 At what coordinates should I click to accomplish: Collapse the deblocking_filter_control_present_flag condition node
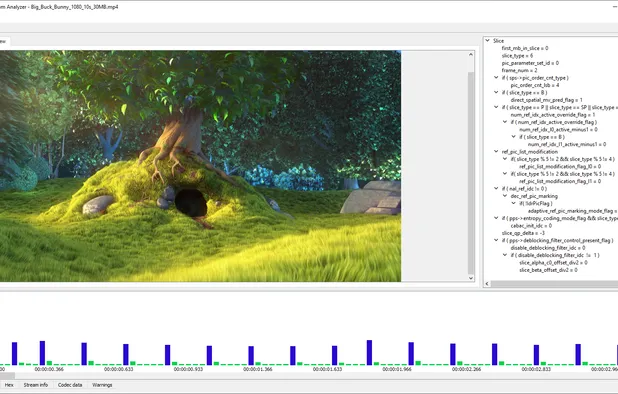496,240
